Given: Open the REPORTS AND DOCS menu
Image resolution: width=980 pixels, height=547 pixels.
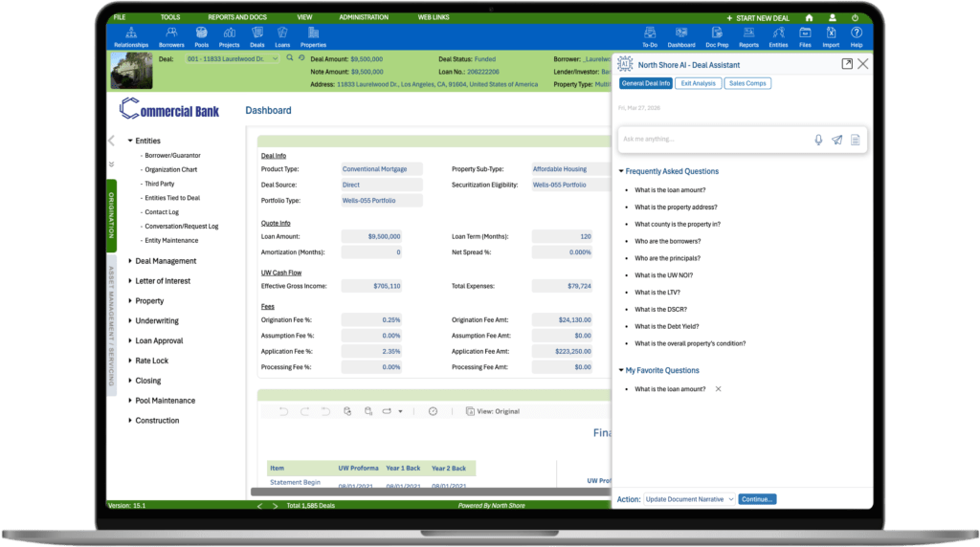Looking at the screenshot, I should (x=237, y=17).
